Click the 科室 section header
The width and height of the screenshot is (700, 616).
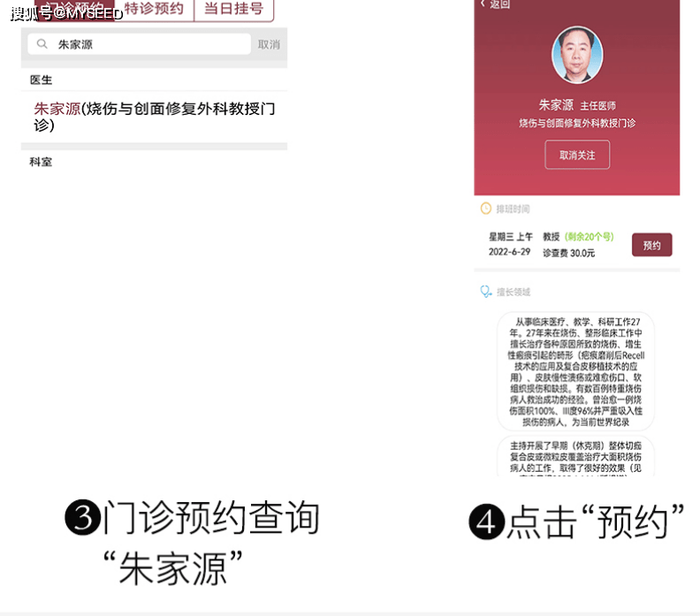pos(41,162)
